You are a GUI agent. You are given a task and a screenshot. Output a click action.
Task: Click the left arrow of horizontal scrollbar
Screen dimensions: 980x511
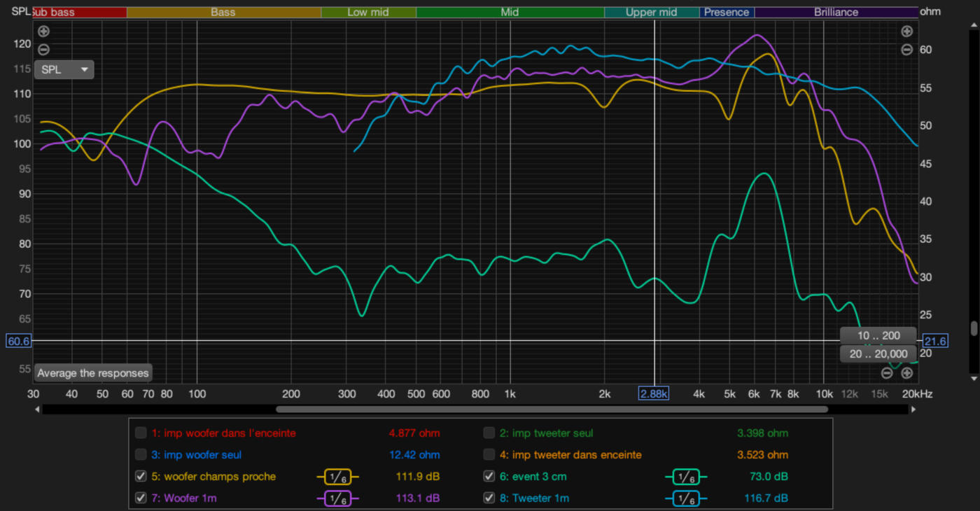point(38,409)
